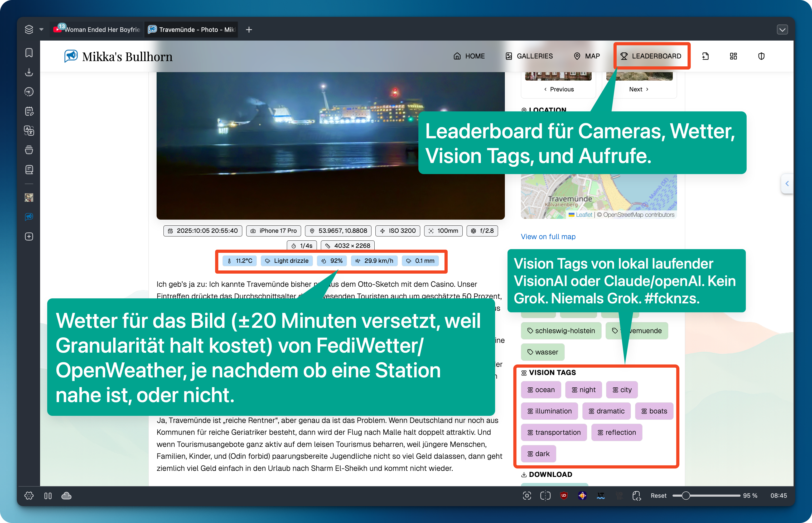812x523 pixels.
Task: Open the Bookmarks sidebar panel
Action: (29, 53)
